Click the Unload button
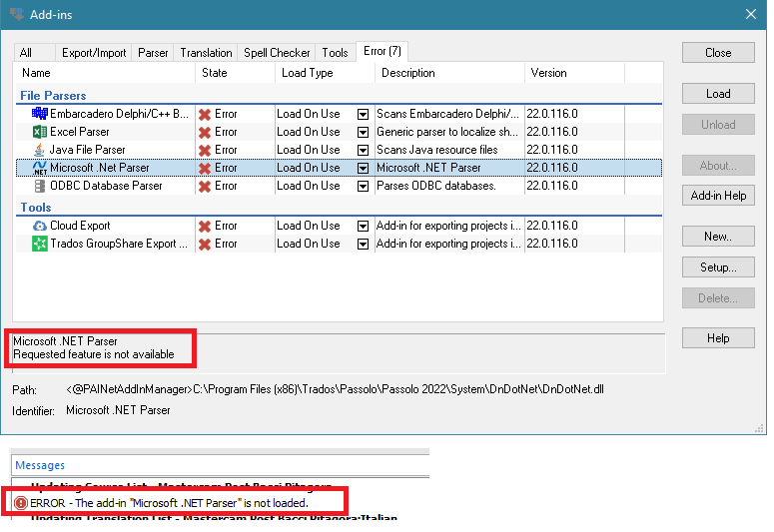774x532 pixels. pyautogui.click(x=718, y=125)
